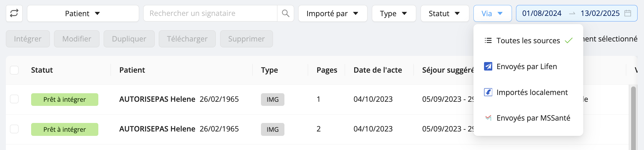
Task: Click the local import icon
Action: pos(488,92)
